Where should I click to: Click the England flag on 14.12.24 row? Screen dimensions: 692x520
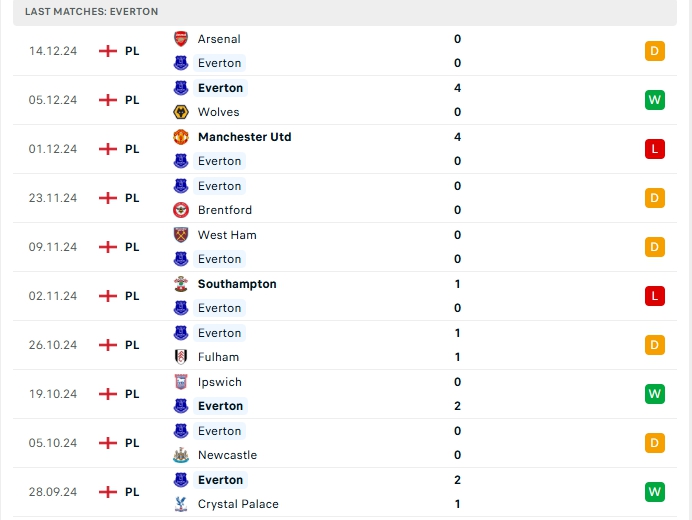point(108,51)
